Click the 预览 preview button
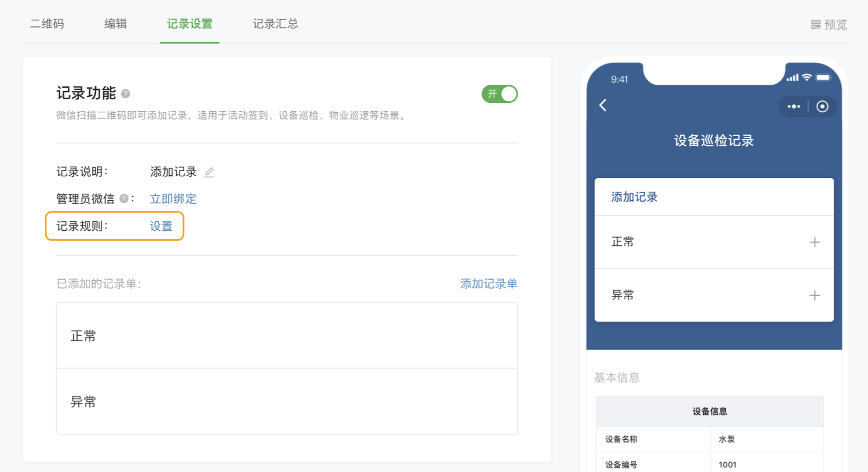 tap(829, 24)
